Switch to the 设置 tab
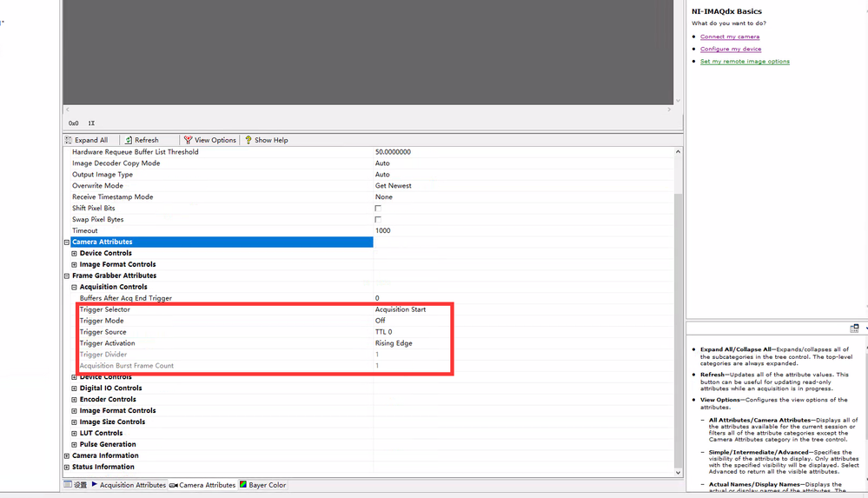 76,485
